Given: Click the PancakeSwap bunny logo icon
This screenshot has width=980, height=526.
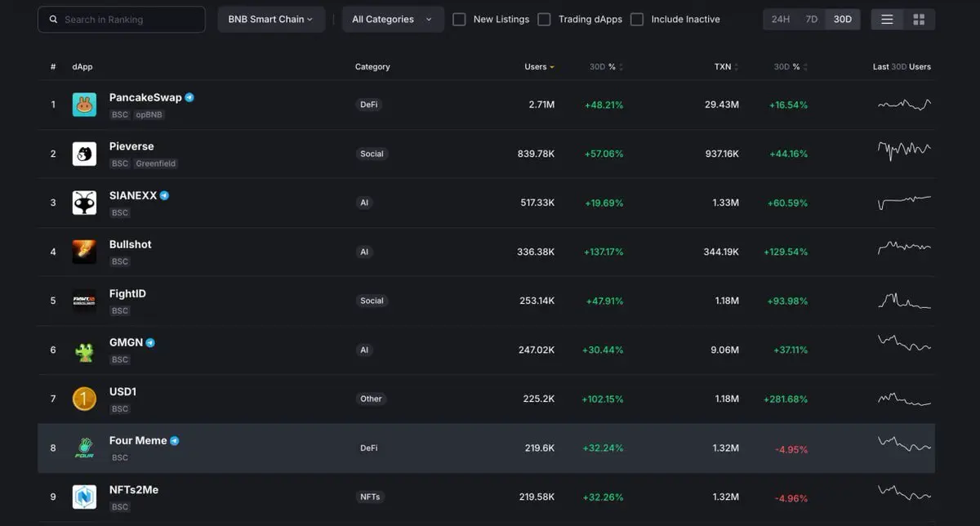Looking at the screenshot, I should pyautogui.click(x=84, y=105).
